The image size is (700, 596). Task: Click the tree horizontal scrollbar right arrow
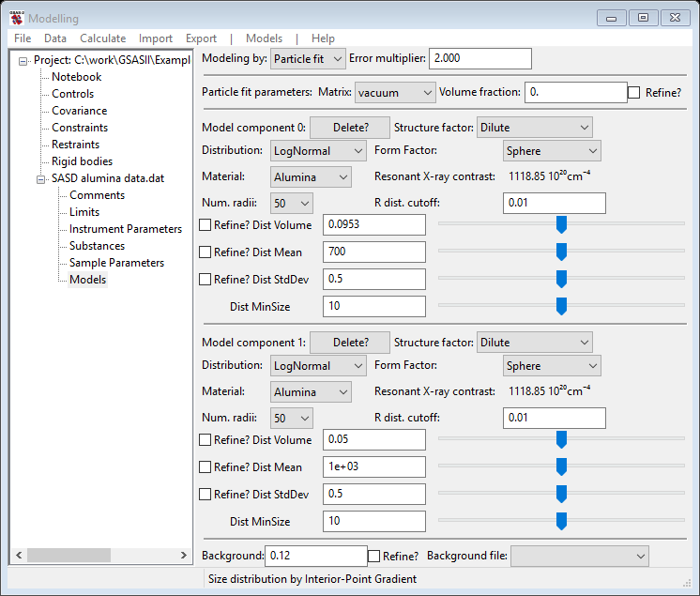pyautogui.click(x=184, y=556)
